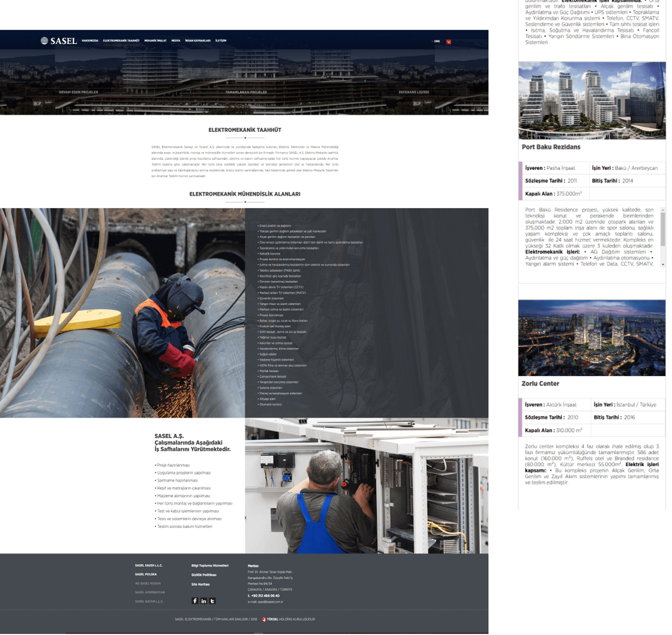
Task: Select the ENG language option
Action: click(437, 41)
